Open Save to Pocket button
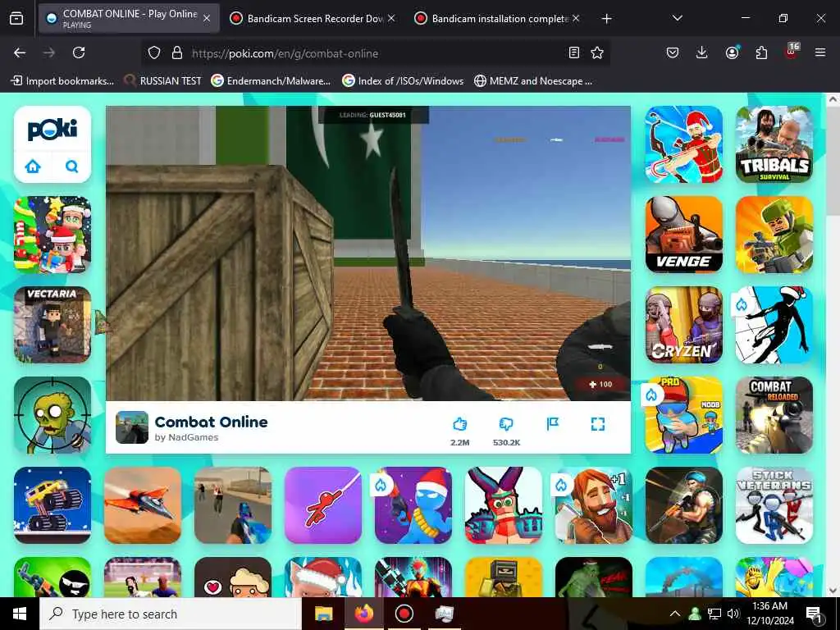 click(673, 52)
